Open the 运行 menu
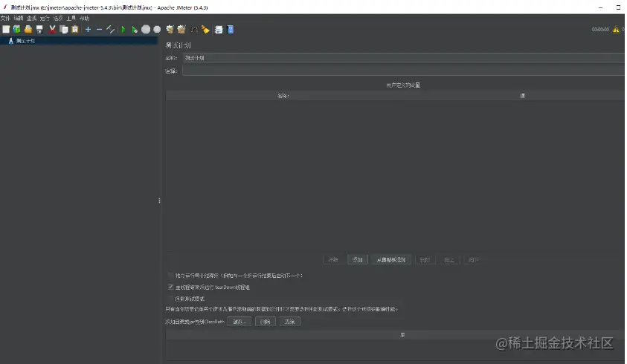 (45, 19)
